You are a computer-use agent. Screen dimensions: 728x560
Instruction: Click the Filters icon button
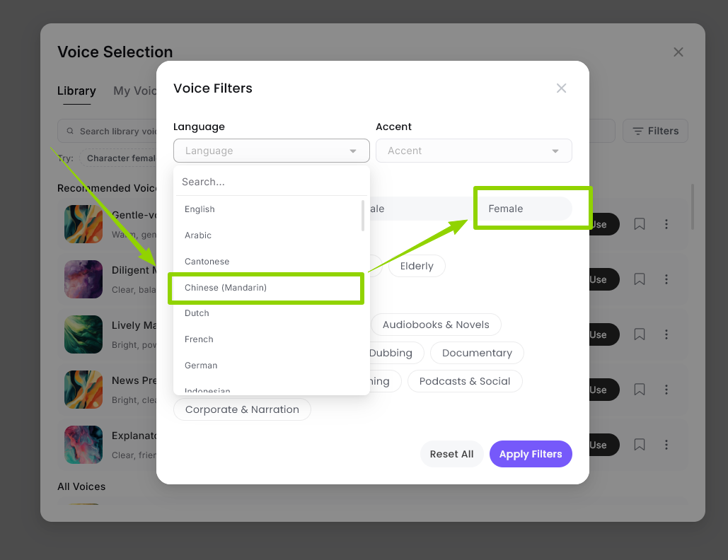(655, 131)
